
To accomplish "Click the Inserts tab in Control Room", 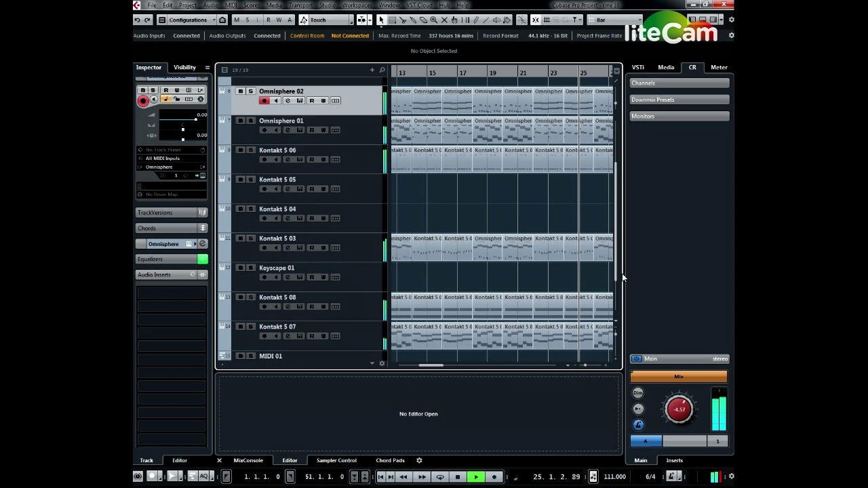I will 674,460.
